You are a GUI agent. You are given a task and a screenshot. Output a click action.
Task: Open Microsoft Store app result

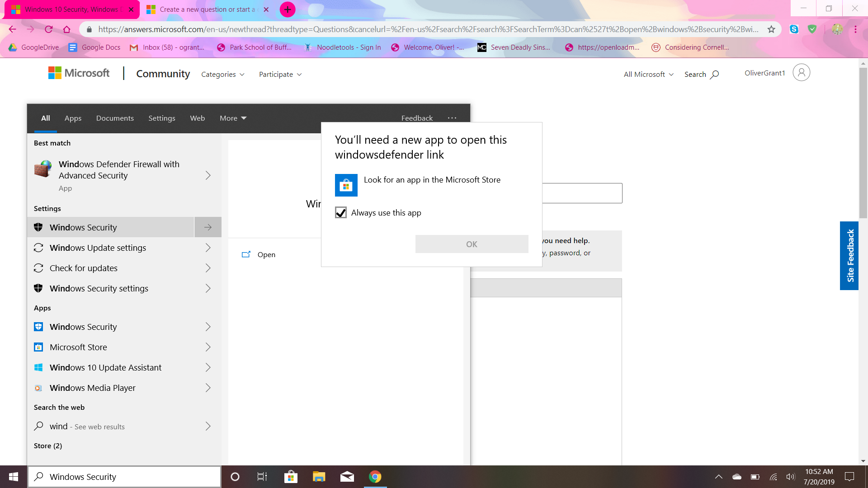point(111,347)
